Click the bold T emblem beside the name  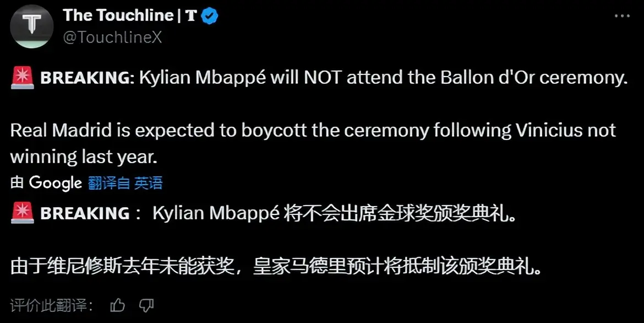191,16
